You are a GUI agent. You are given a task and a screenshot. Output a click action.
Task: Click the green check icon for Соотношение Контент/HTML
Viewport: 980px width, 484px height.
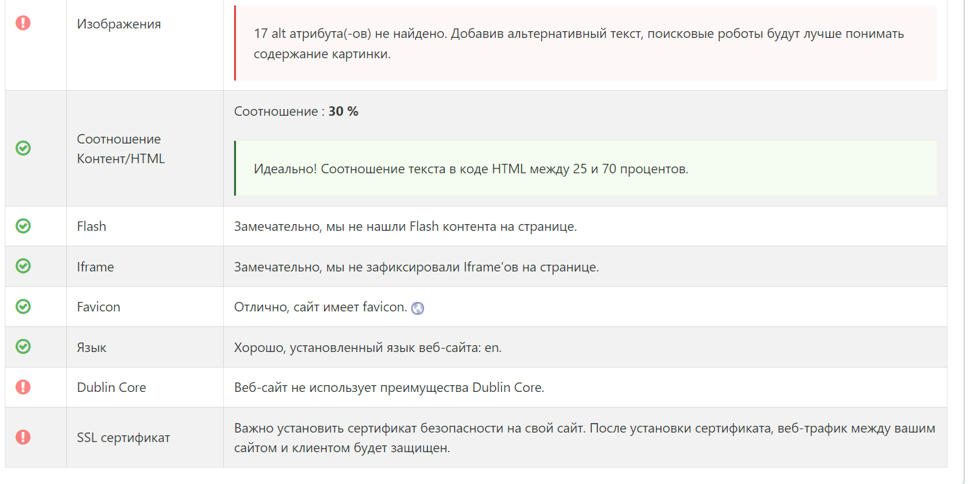[23, 148]
